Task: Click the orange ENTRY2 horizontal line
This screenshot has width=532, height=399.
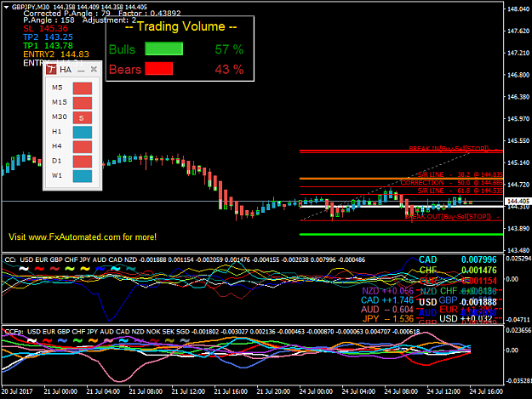Action: [x=401, y=179]
